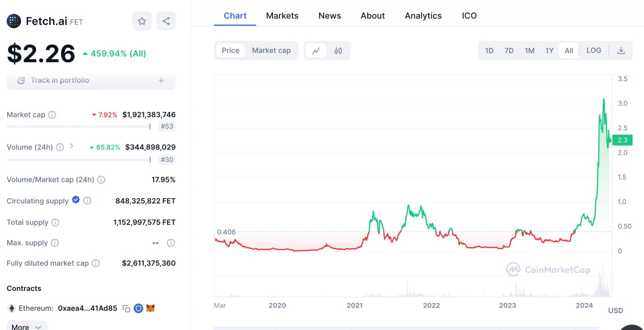Image resolution: width=644 pixels, height=330 pixels.
Task: Click the 17.95% Volume/Market cap value
Action: pyautogui.click(x=163, y=180)
